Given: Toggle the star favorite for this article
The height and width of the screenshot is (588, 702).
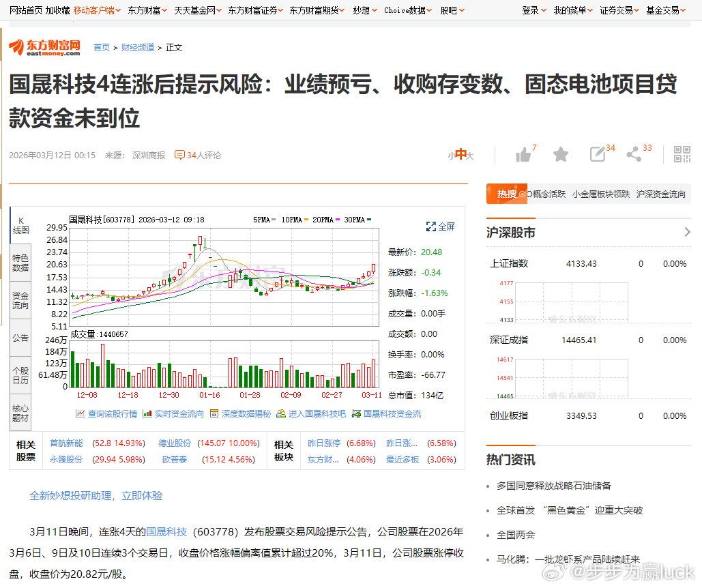Looking at the screenshot, I should [x=560, y=155].
